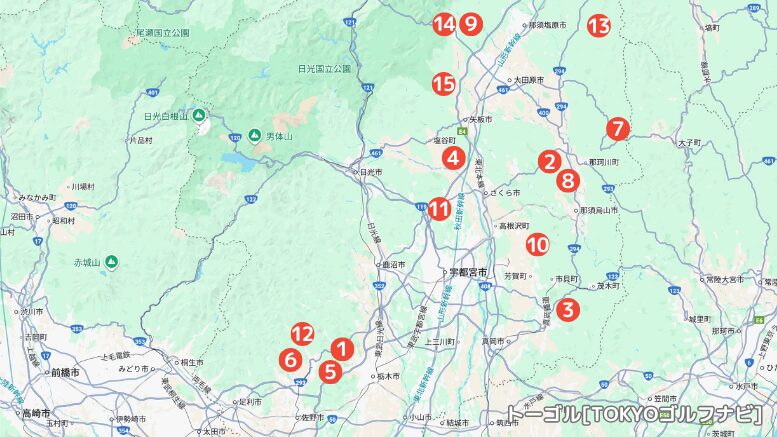Click the 日光国立公園 park label
Viewport: 777px width, 437px height.
(325, 69)
